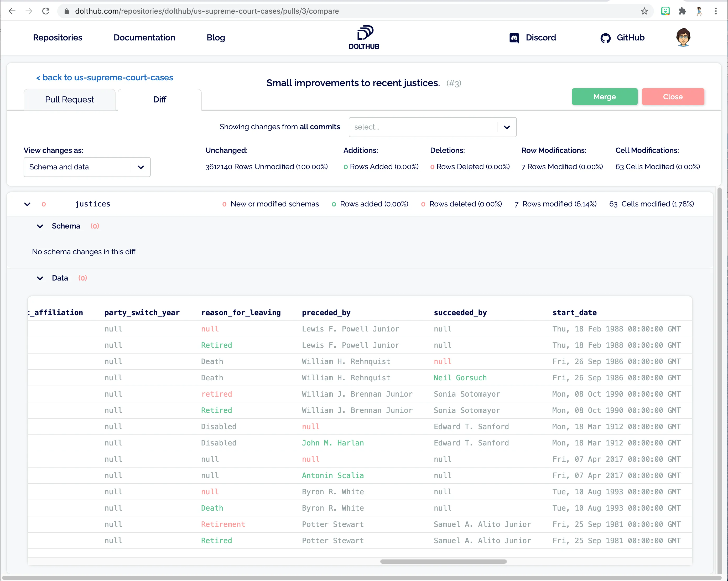Open Chrome three-dot menu
The width and height of the screenshot is (728, 581).
click(x=715, y=11)
